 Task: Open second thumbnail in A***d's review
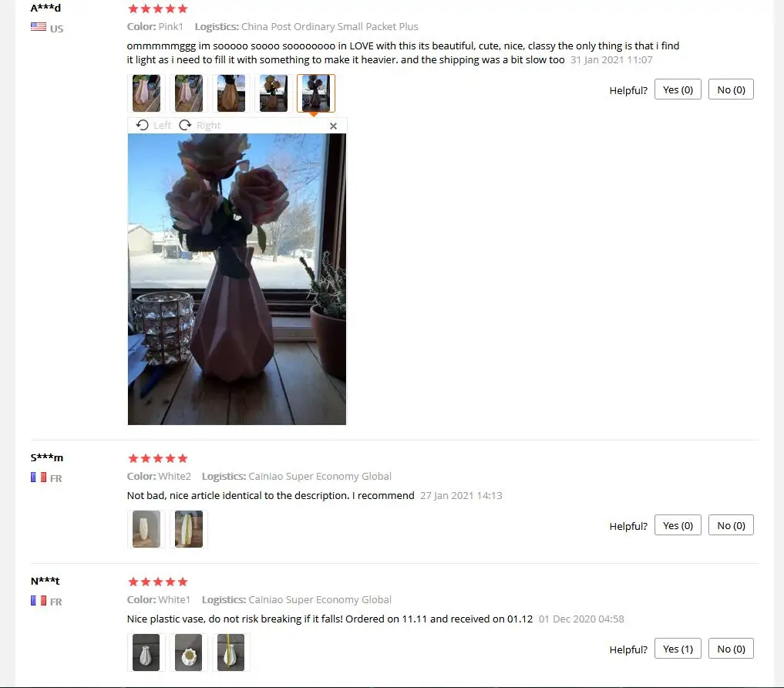click(x=189, y=93)
